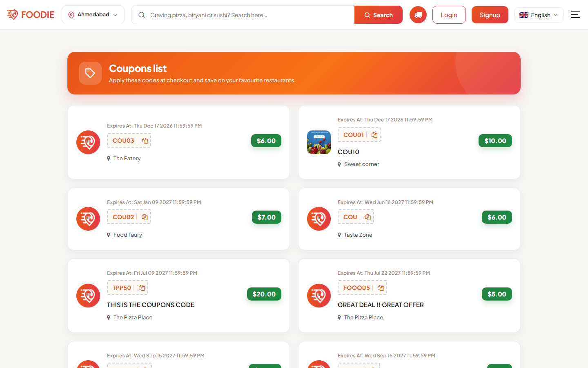Open the English language dropdown
588x368 pixels.
tap(539, 15)
